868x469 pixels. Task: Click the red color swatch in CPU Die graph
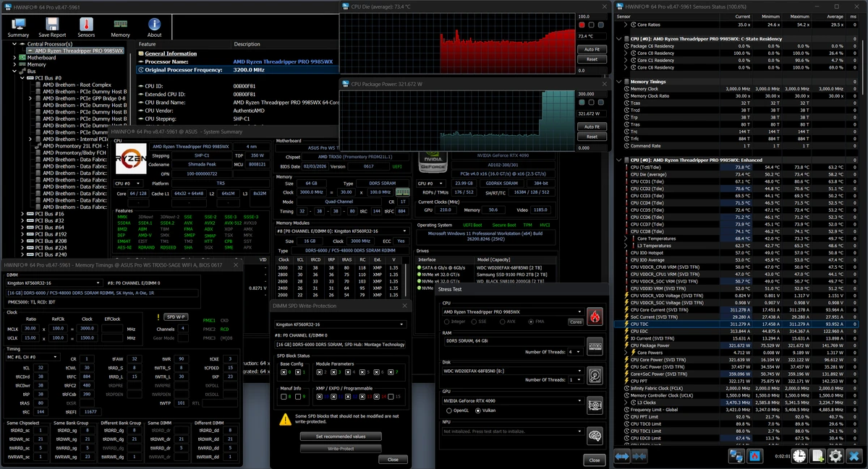(582, 25)
